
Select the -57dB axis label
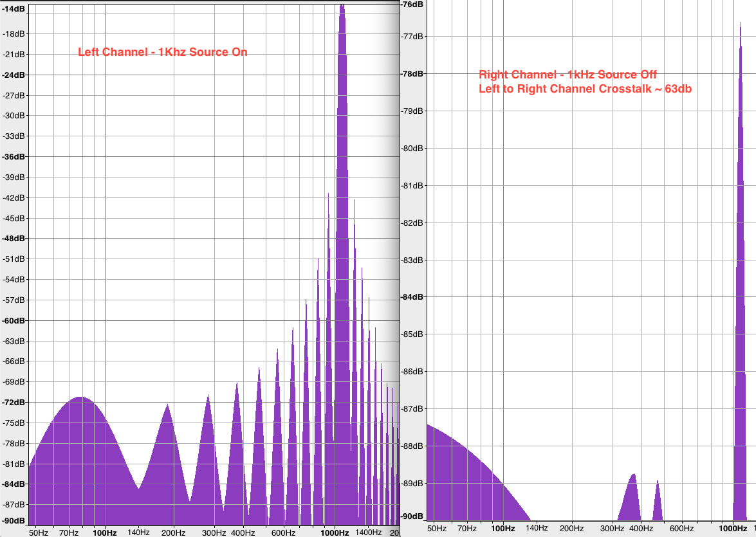click(x=14, y=300)
